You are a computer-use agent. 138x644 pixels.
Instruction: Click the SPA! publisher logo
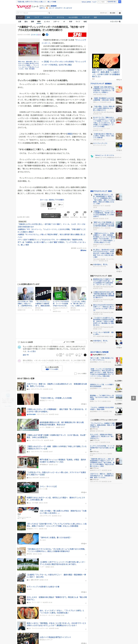pos(77,35)
